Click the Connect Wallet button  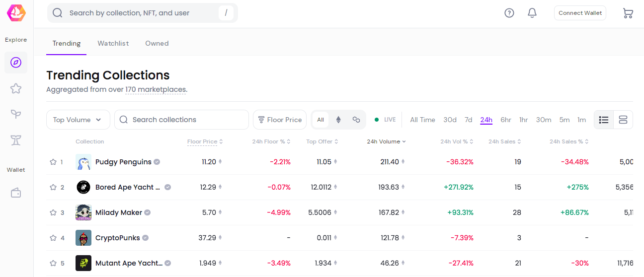coord(580,13)
